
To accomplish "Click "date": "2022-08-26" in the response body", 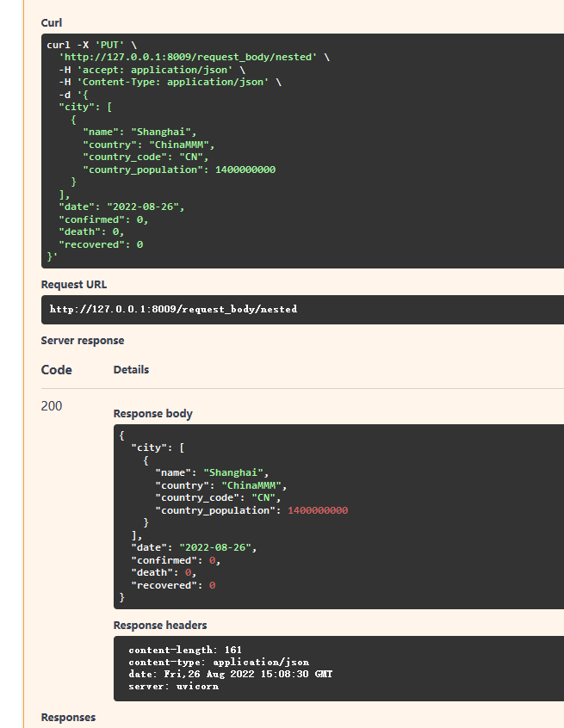I will [x=194, y=548].
